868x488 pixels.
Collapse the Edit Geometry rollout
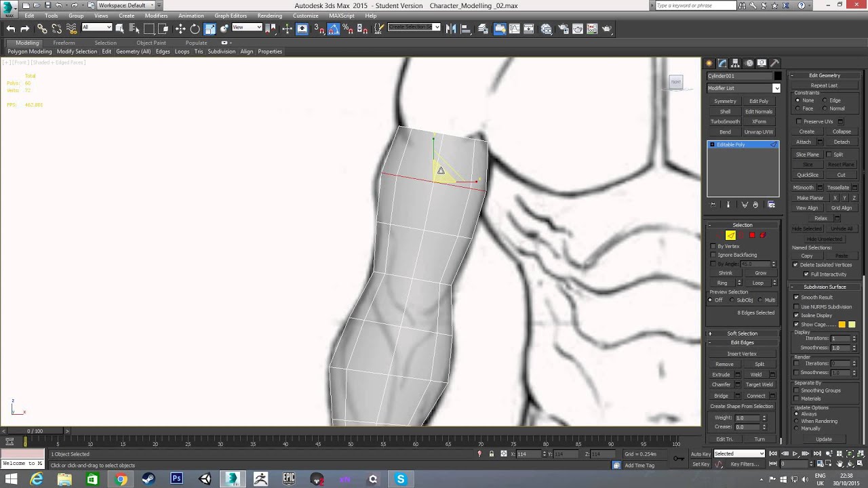pyautogui.click(x=825, y=75)
